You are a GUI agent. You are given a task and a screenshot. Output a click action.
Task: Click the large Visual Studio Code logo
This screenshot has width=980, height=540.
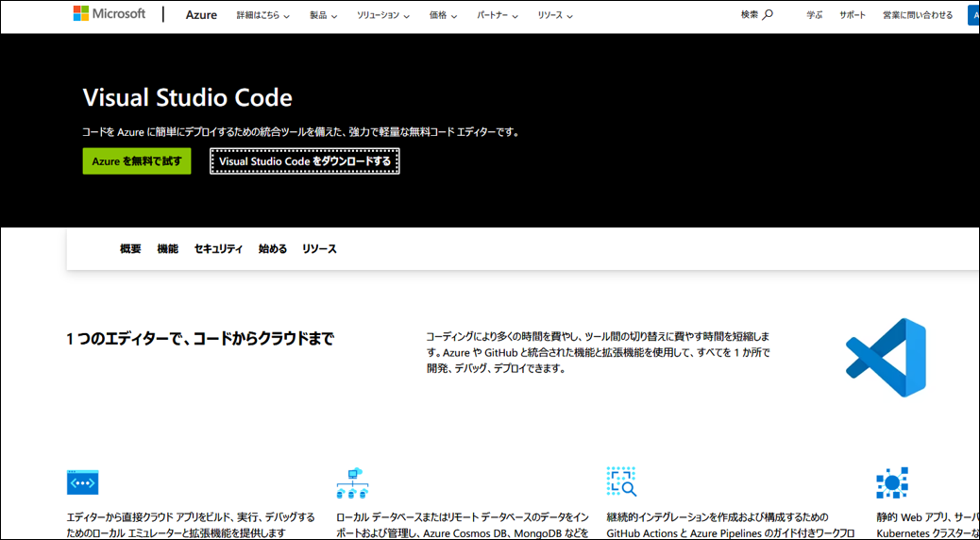(x=886, y=358)
